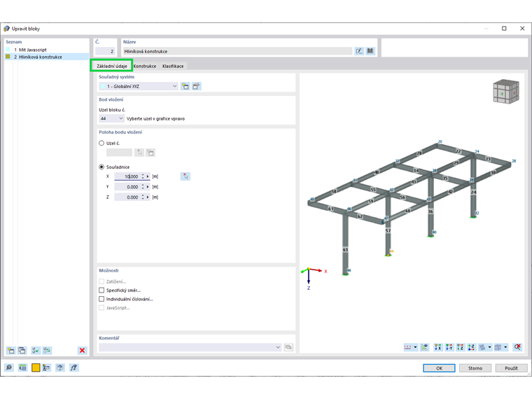The width and height of the screenshot is (532, 399).
Task: Click the yellow color swatch at bottom
Action: pyautogui.click(x=36, y=367)
